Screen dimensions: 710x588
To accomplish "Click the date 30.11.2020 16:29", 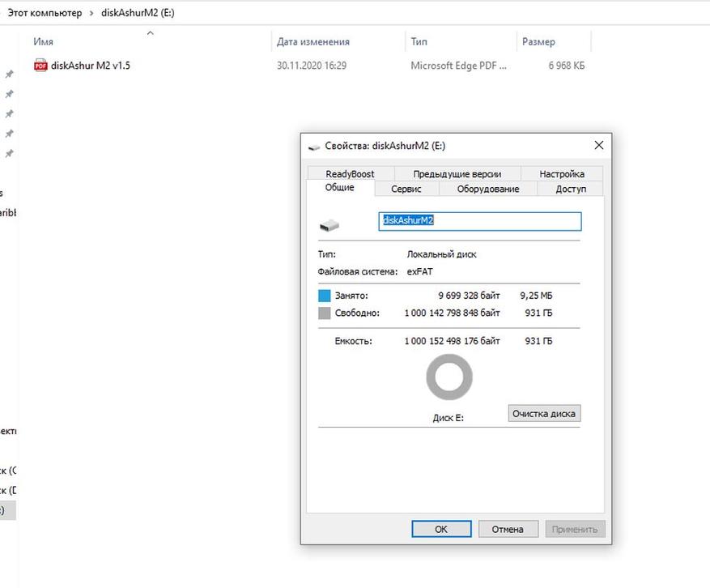I will click(x=312, y=66).
